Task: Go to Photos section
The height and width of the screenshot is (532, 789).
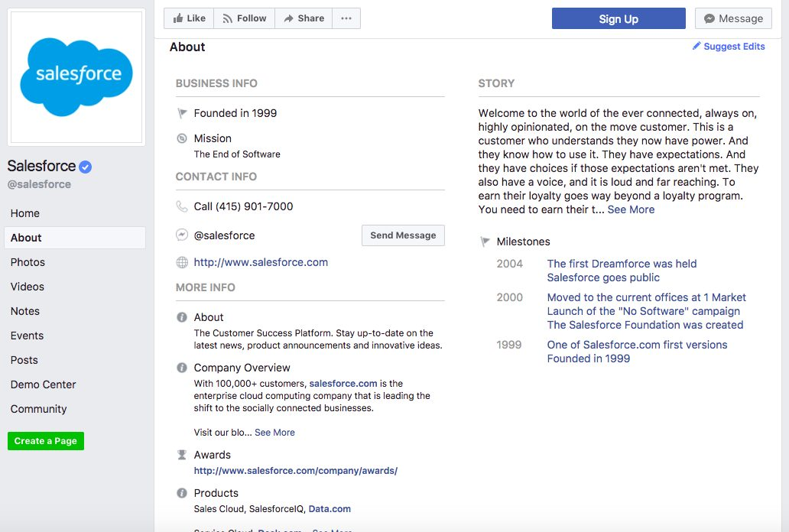Action: click(x=75, y=262)
